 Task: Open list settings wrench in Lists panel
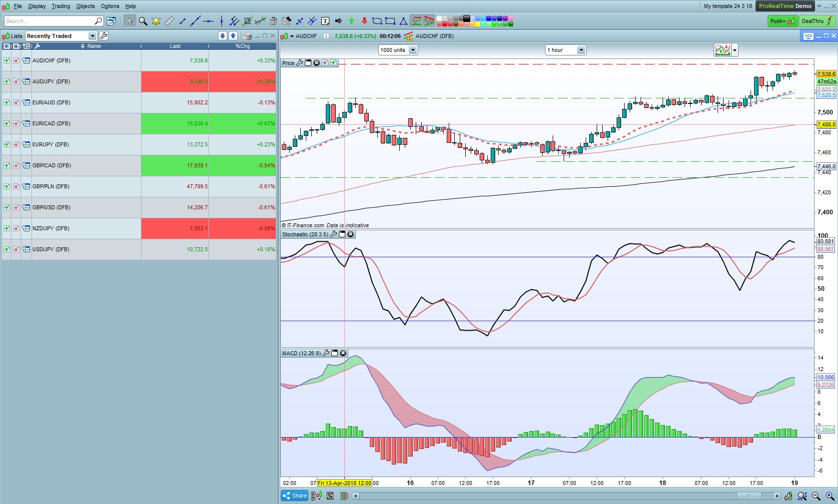pos(103,36)
